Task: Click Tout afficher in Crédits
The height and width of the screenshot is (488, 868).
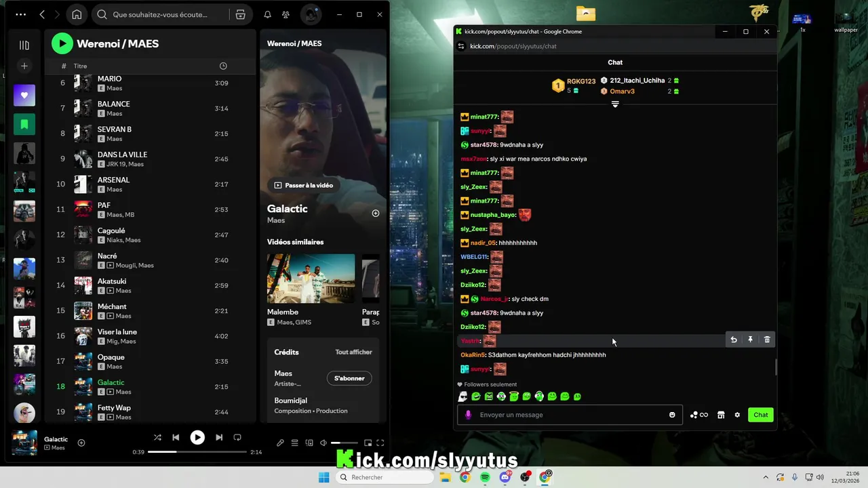Action: [x=353, y=352]
